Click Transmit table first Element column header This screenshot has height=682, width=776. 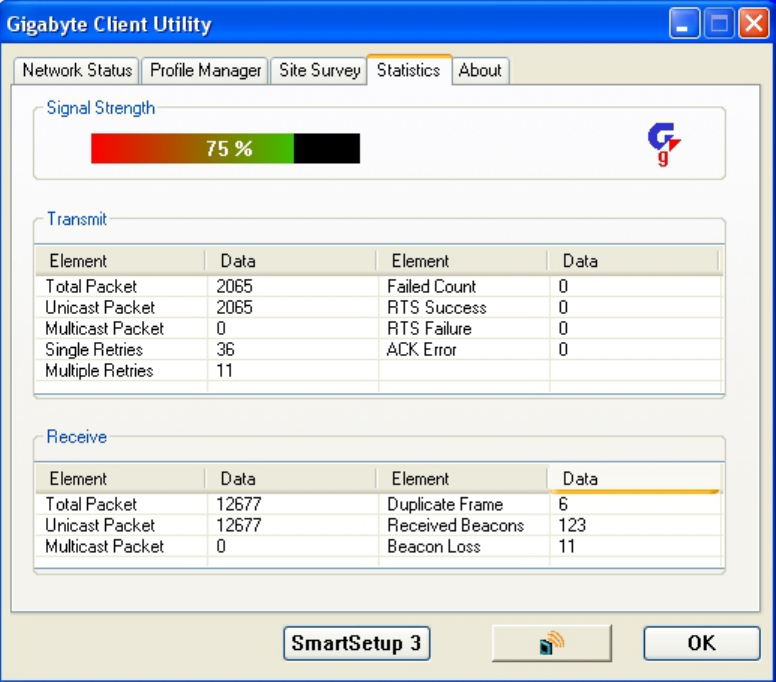(x=120, y=261)
